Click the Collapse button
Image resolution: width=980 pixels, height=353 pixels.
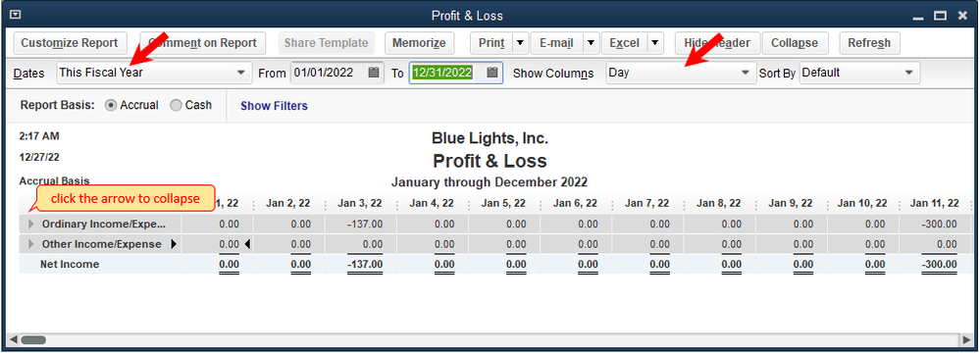795,43
